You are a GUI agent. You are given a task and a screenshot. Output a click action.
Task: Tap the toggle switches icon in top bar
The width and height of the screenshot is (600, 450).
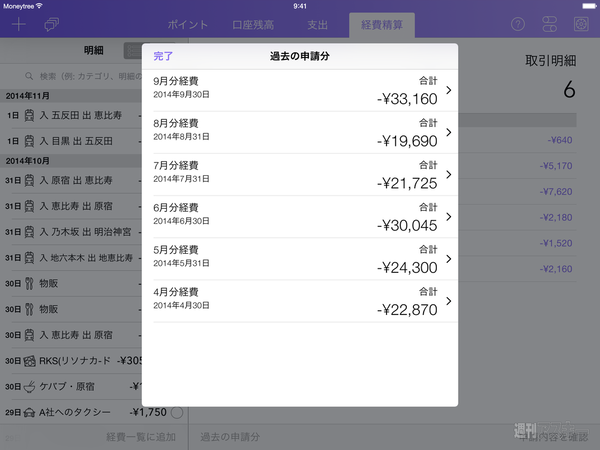coord(549,24)
